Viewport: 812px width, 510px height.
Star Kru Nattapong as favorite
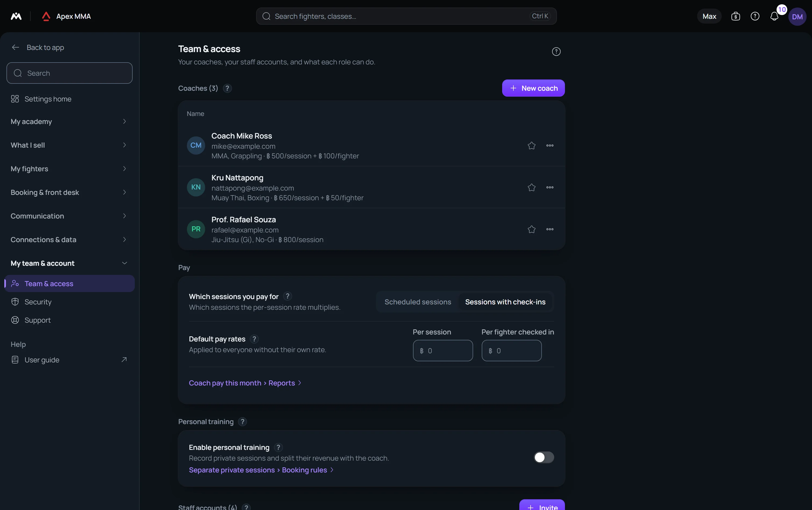tap(531, 187)
